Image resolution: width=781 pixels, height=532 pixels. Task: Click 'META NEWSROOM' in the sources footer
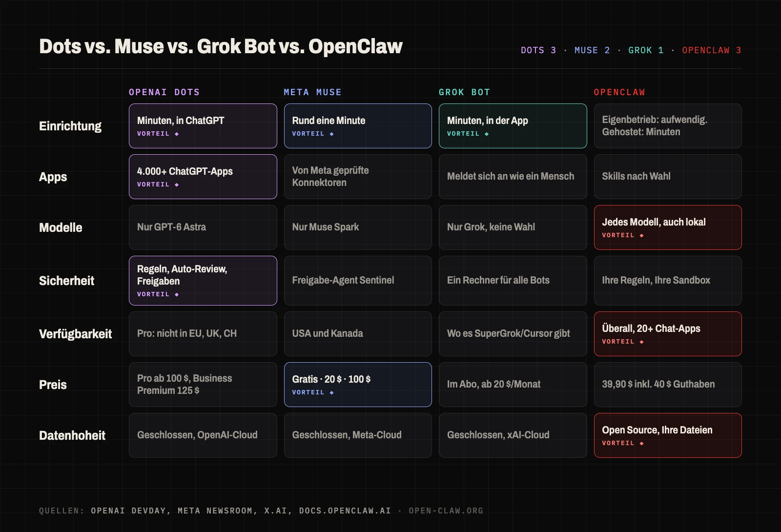[215, 511]
